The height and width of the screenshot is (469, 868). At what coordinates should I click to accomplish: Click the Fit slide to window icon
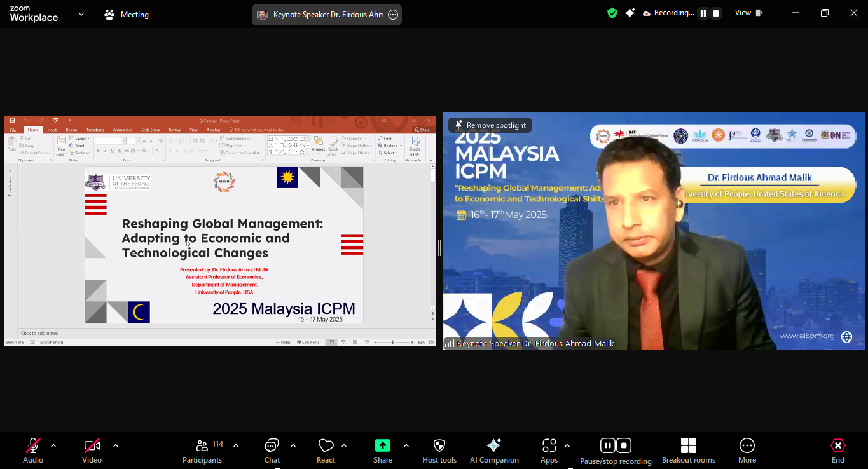[x=431, y=342]
